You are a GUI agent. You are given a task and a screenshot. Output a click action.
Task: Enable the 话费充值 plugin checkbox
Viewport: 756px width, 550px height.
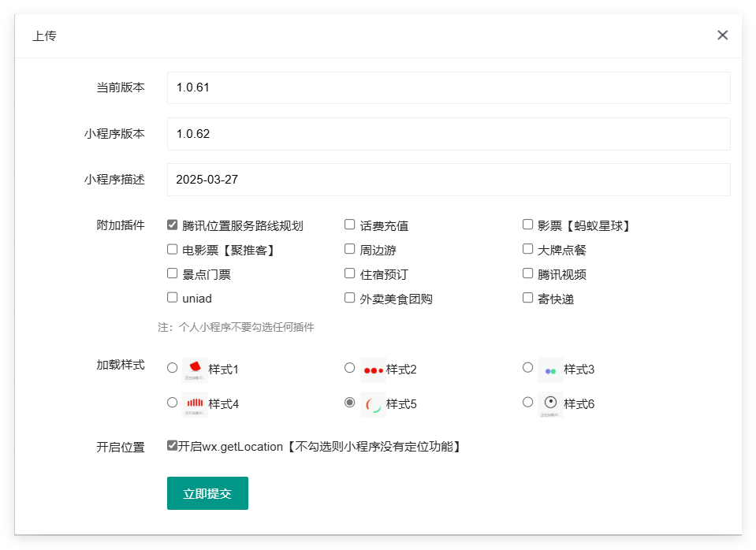tap(349, 225)
